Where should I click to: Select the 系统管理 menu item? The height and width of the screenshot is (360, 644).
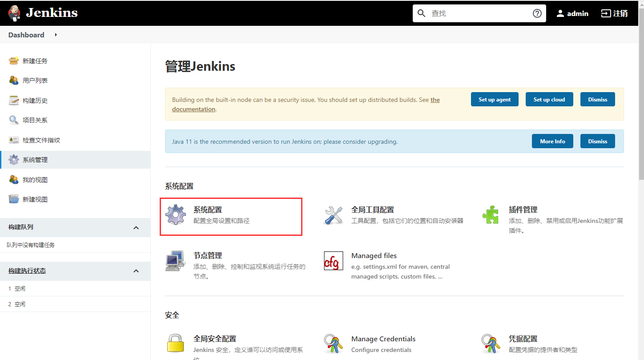pyautogui.click(x=75, y=160)
